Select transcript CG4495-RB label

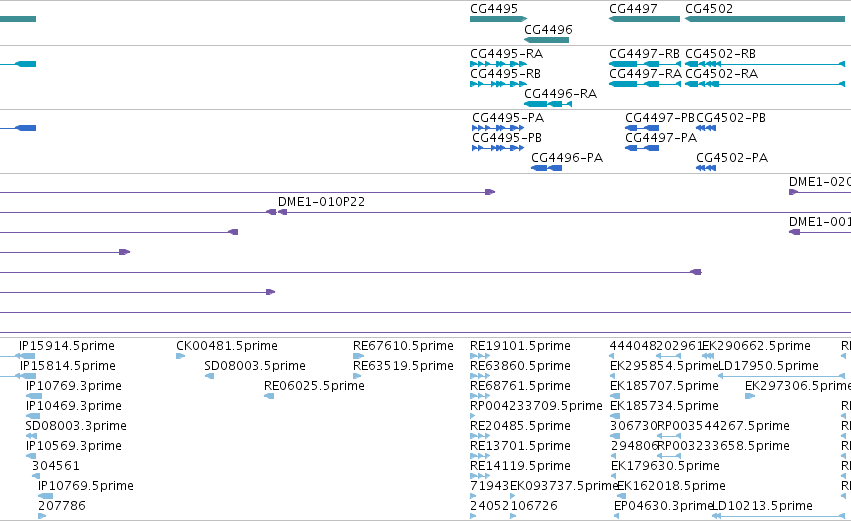point(505,74)
